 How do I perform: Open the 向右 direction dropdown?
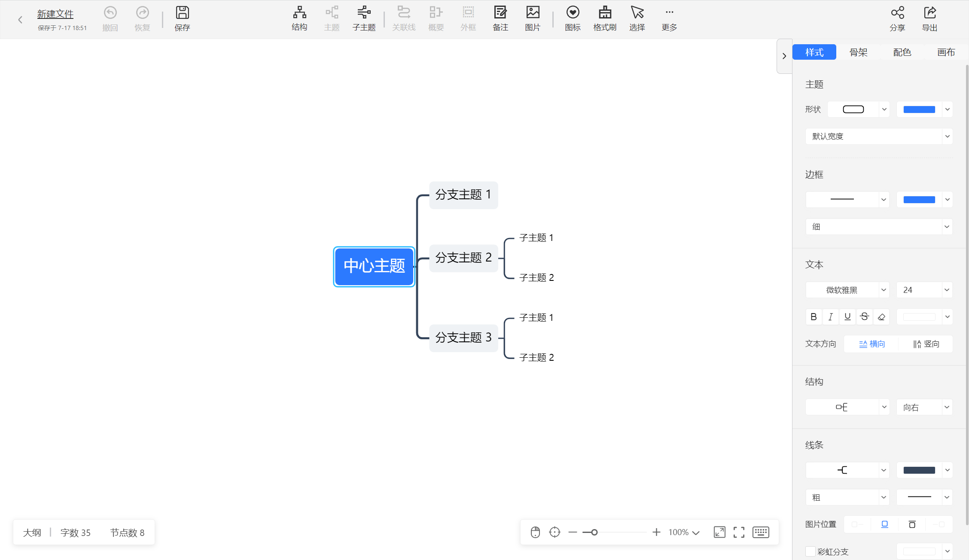(924, 407)
